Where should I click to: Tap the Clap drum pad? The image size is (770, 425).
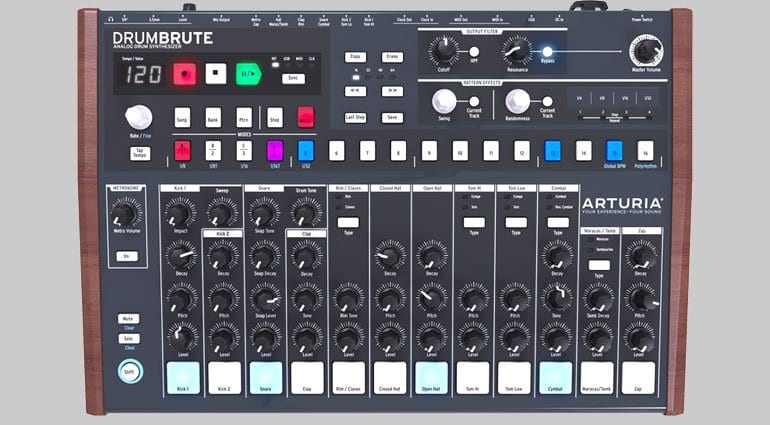[x=307, y=378]
